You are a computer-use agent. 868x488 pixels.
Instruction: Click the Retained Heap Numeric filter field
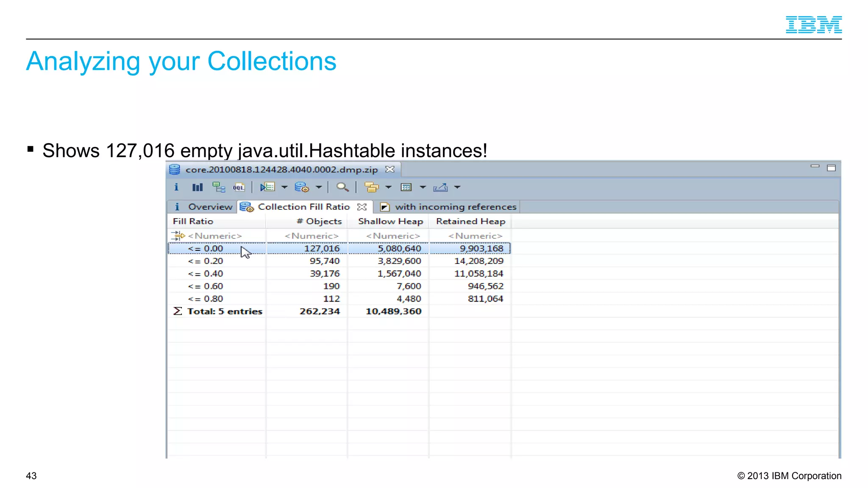click(470, 236)
